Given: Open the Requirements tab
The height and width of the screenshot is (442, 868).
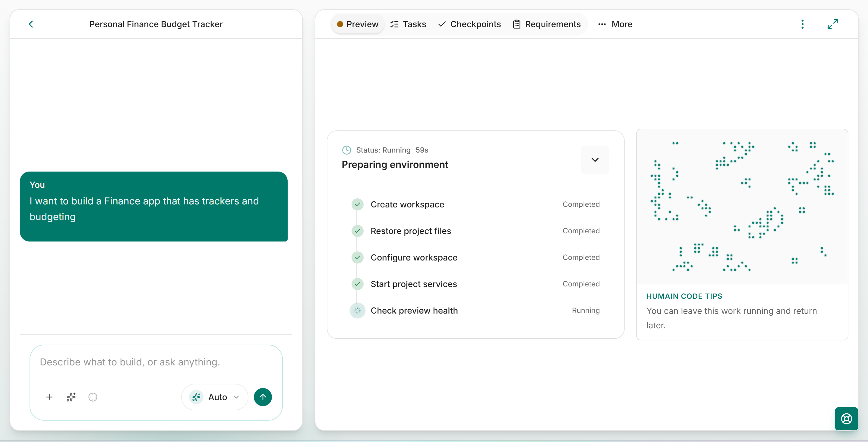Looking at the screenshot, I should click(547, 24).
